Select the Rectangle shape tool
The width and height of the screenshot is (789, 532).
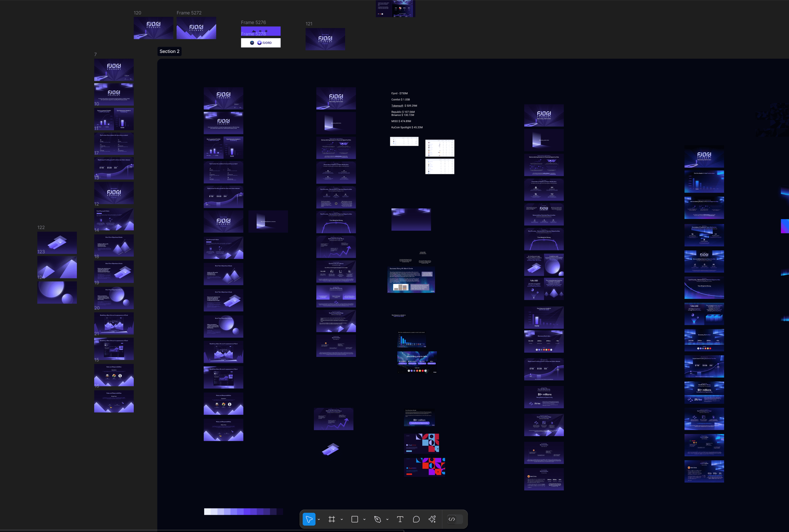[x=354, y=519]
